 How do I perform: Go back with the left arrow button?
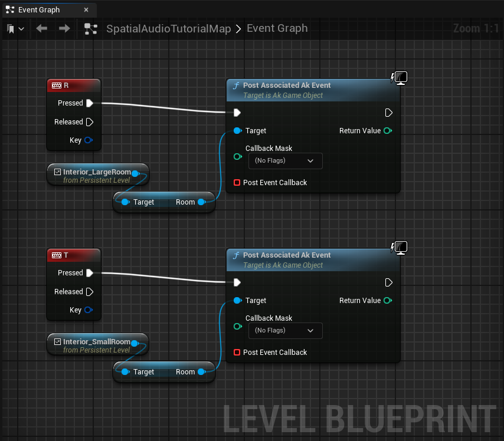tap(41, 28)
